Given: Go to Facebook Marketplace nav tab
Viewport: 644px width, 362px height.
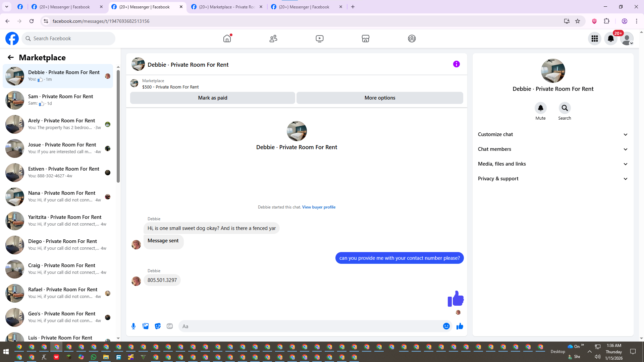Looking at the screenshot, I should [365, 39].
